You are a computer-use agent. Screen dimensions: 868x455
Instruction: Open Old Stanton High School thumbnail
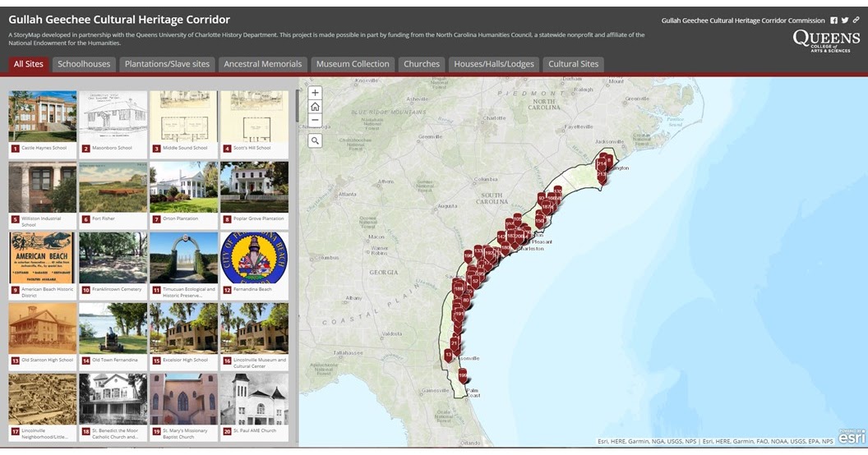coord(43,336)
